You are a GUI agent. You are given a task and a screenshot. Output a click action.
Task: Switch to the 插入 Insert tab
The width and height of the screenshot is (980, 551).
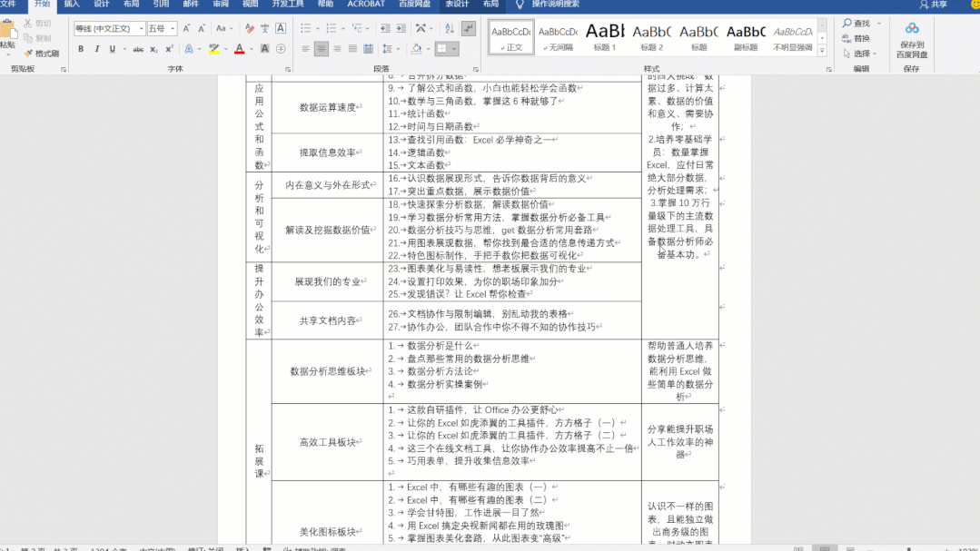pyautogui.click(x=72, y=5)
